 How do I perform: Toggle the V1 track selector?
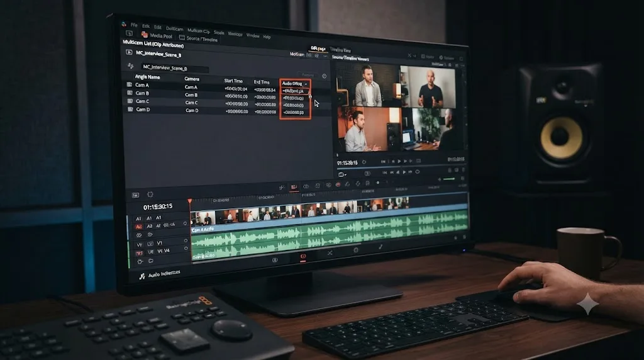coord(160,243)
